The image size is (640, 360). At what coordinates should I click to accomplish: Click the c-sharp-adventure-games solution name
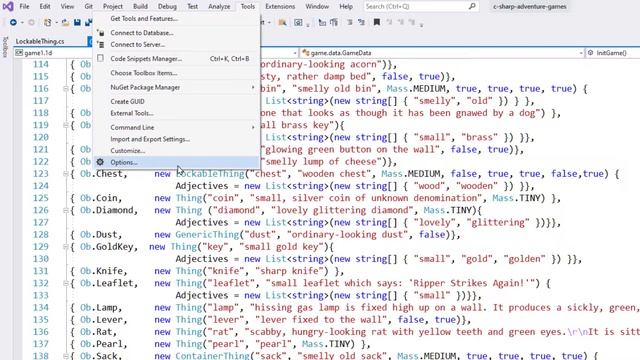coord(529,7)
